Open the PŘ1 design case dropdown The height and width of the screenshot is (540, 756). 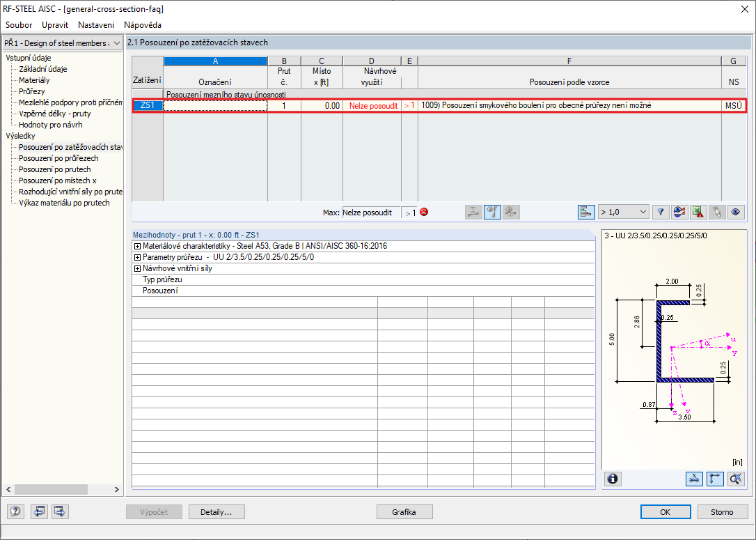pos(63,43)
